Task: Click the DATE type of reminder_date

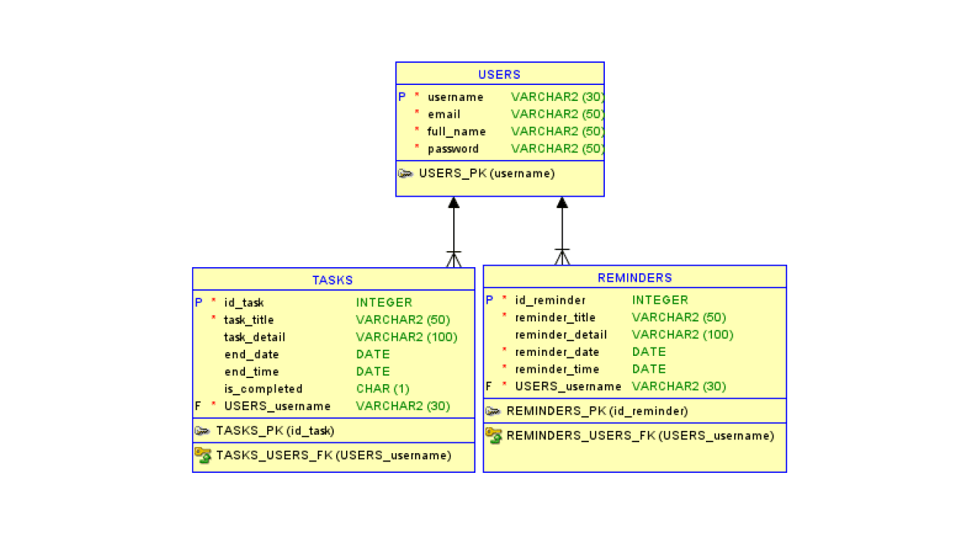Action: [649, 352]
